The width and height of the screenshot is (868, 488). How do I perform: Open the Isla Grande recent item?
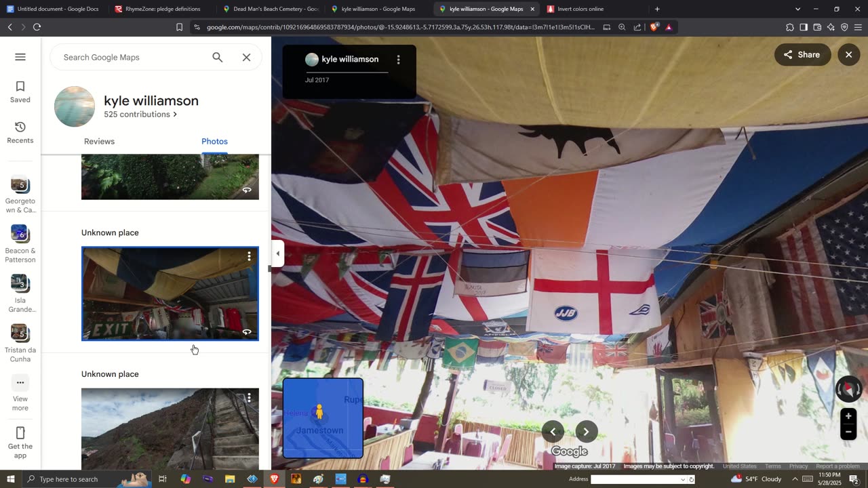tap(20, 293)
